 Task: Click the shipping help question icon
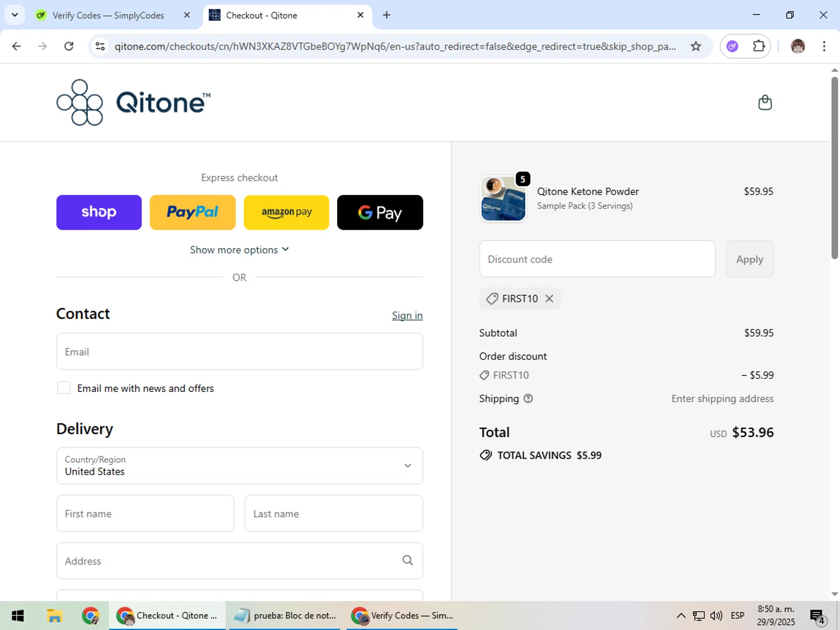(x=528, y=399)
